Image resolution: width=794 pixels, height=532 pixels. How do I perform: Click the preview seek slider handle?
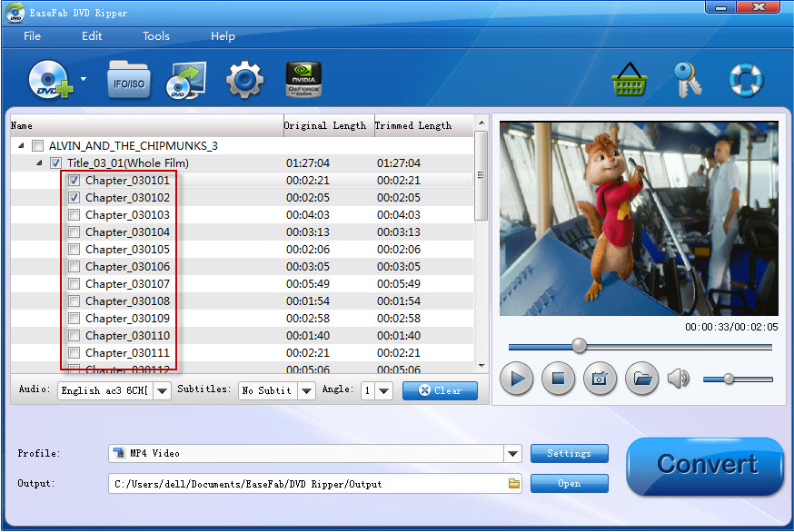pyautogui.click(x=579, y=346)
